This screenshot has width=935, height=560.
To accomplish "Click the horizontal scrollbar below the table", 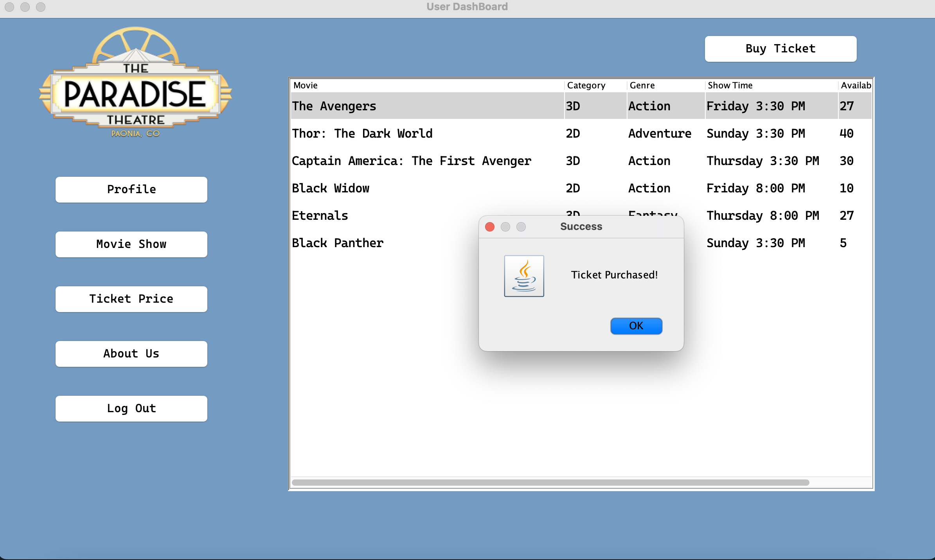I will 548,482.
